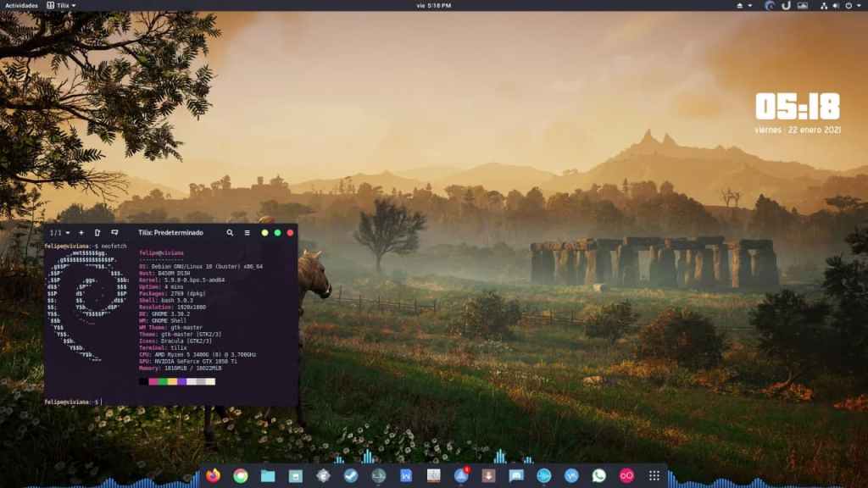Click the desktop clock widget showing 05:18
The image size is (868, 488).
(x=797, y=108)
